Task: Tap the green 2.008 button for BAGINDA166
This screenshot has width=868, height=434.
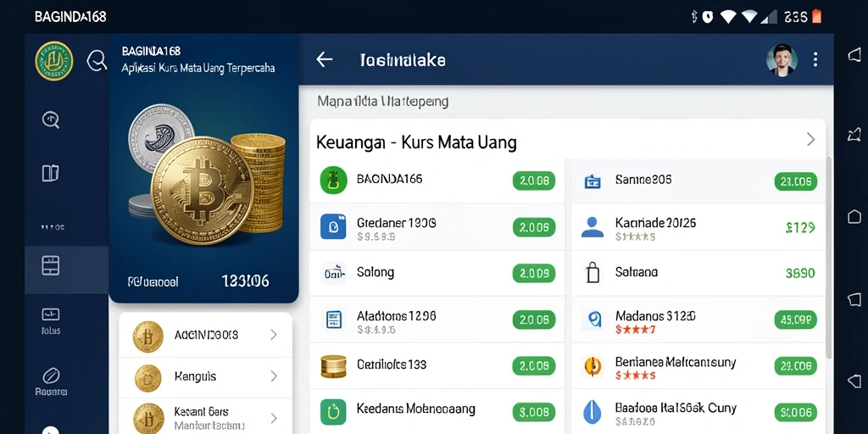Action: pos(534,181)
